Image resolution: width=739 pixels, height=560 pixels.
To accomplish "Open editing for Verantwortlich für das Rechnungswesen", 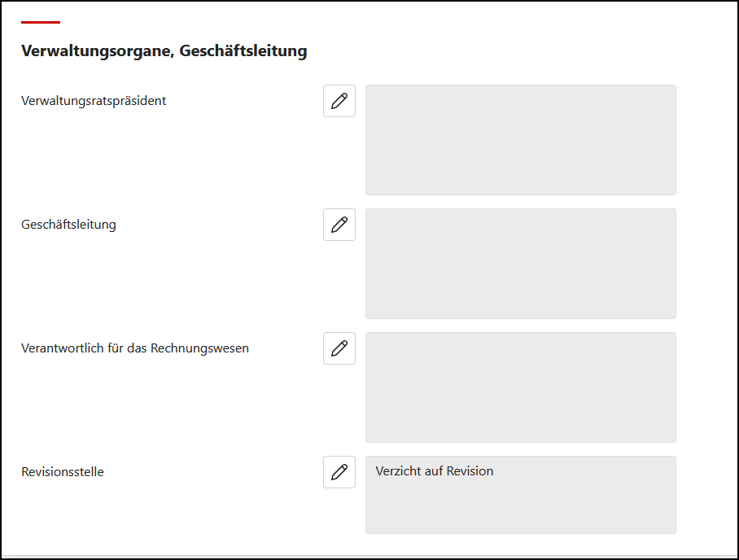I will point(339,348).
